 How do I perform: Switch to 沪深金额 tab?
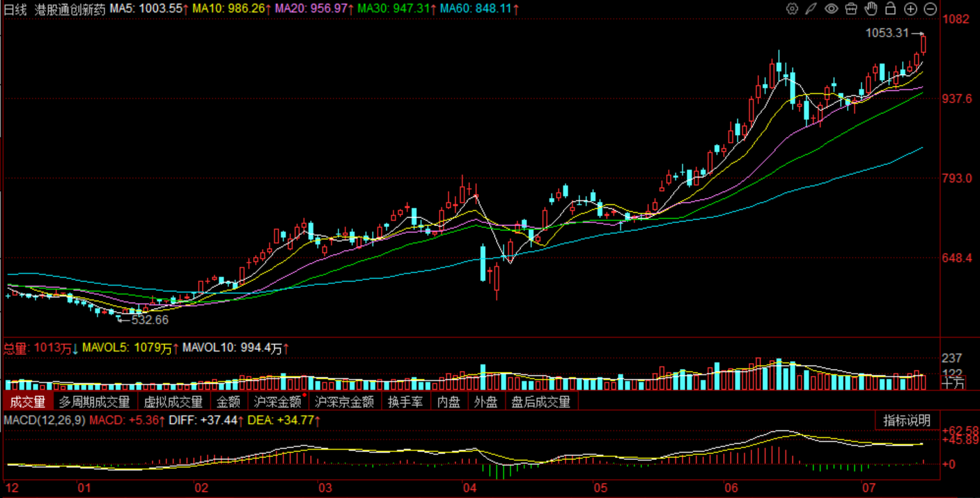[278, 402]
